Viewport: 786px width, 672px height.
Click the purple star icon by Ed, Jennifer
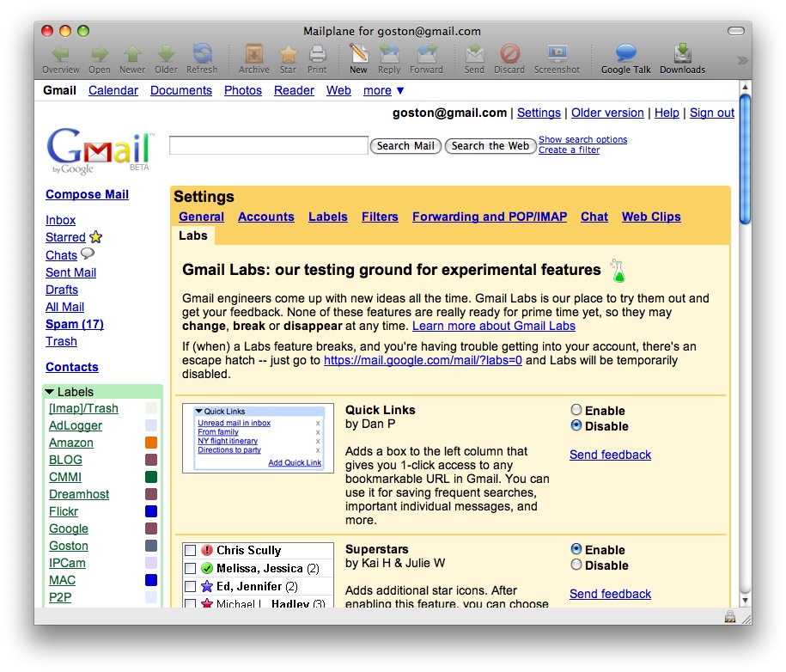point(207,586)
